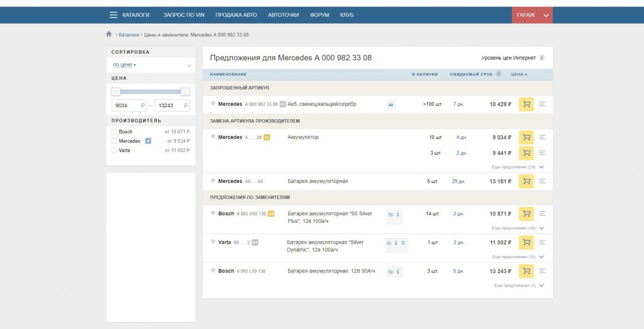This screenshot has width=644, height=329.
Task: Follow the Каталоги breadcrumb link
Action: (129, 35)
